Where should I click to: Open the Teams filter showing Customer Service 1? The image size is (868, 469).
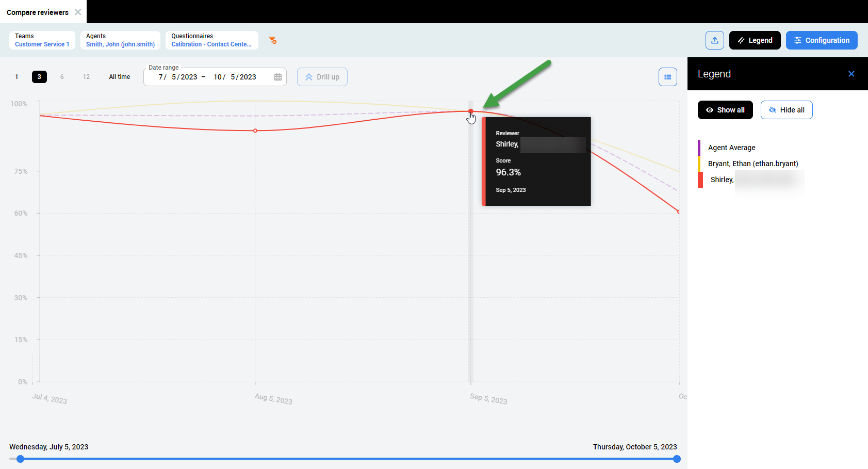[x=42, y=40]
